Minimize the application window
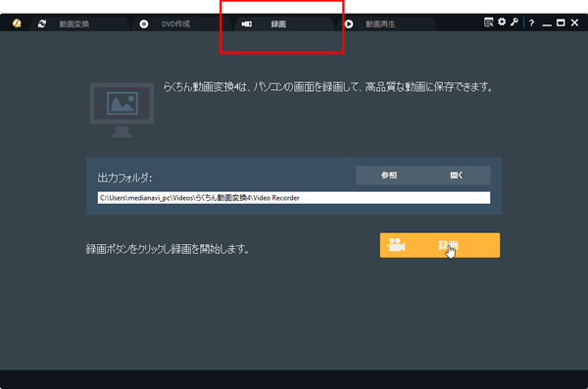Viewport: 588px width, 389px height. pos(547,24)
